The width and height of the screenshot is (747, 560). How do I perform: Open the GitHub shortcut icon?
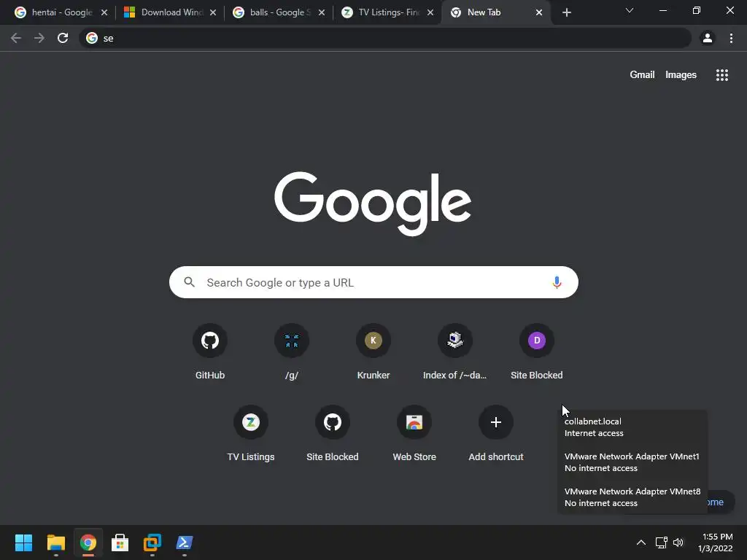(x=209, y=341)
